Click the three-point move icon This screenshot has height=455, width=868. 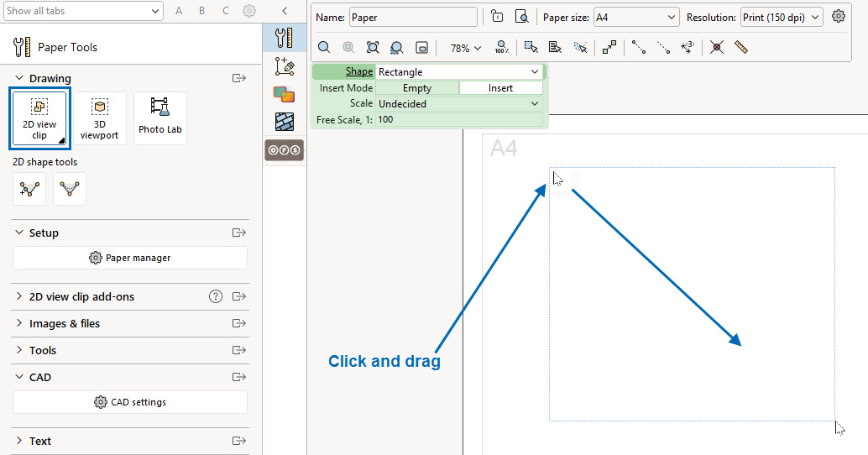[x=688, y=48]
